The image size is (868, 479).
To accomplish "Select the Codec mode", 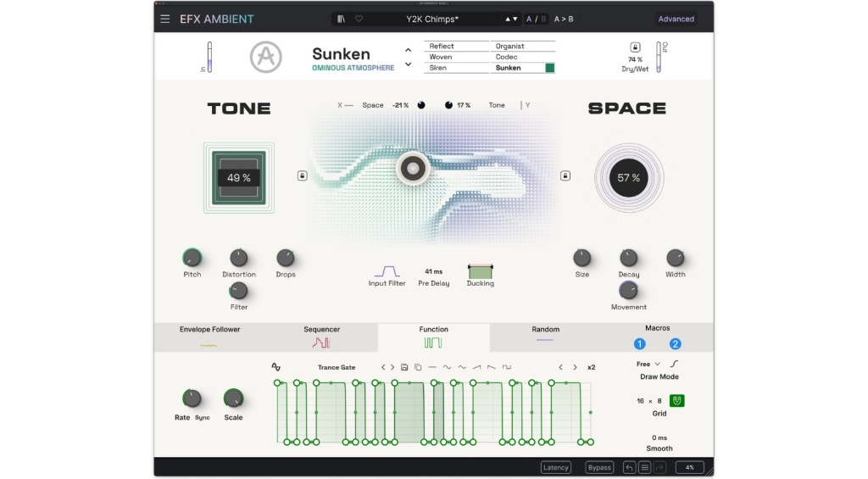I will (x=522, y=57).
